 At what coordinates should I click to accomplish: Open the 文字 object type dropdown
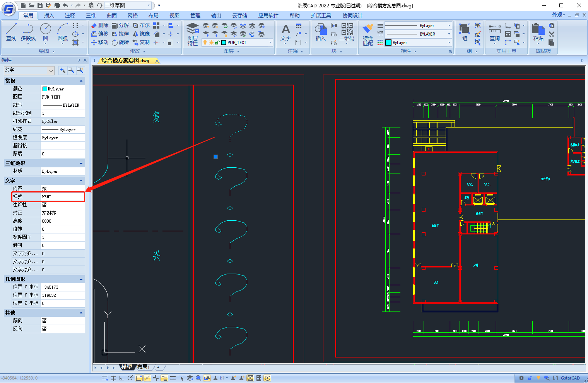pos(51,70)
